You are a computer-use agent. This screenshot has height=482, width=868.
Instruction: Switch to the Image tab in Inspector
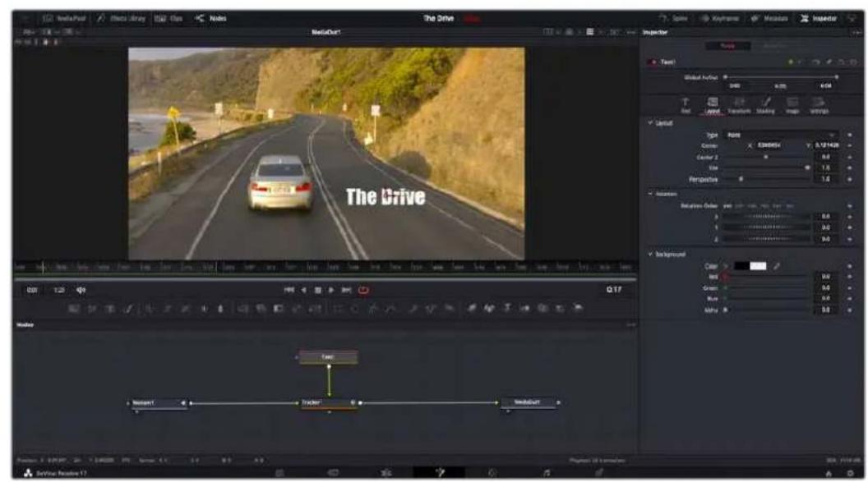[792, 105]
